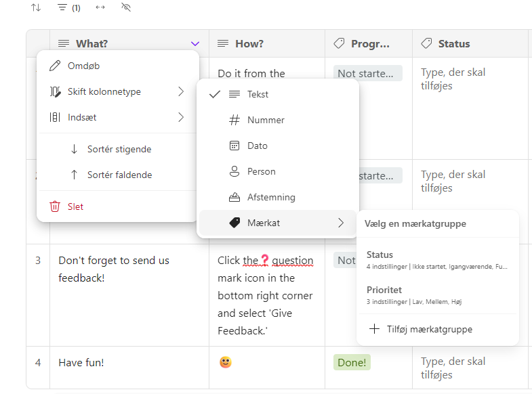Image resolution: width=532 pixels, height=394 pixels.
Task: Click the first Not starte... tag
Action: pyautogui.click(x=368, y=73)
